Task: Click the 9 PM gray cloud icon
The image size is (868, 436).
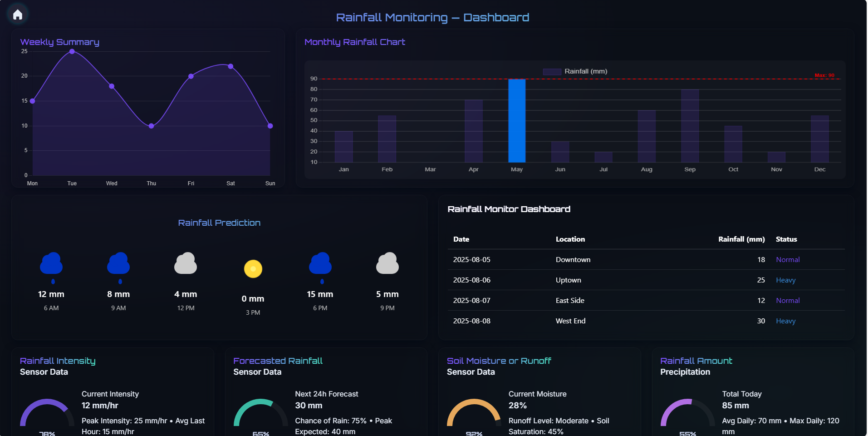Action: click(387, 264)
